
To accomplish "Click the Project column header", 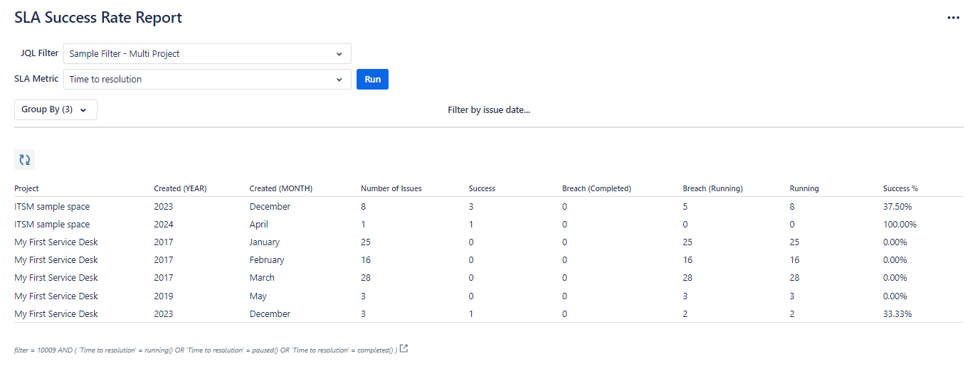I will 26,188.
